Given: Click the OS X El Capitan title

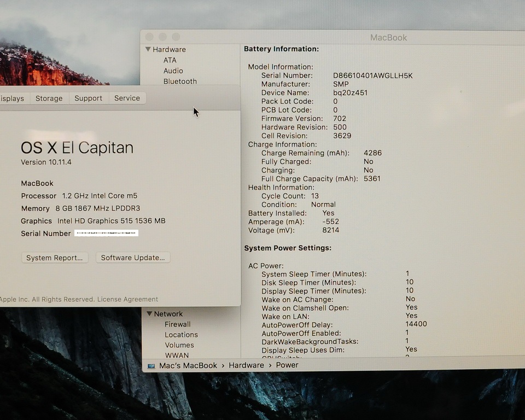Looking at the screenshot, I should click(77, 148).
